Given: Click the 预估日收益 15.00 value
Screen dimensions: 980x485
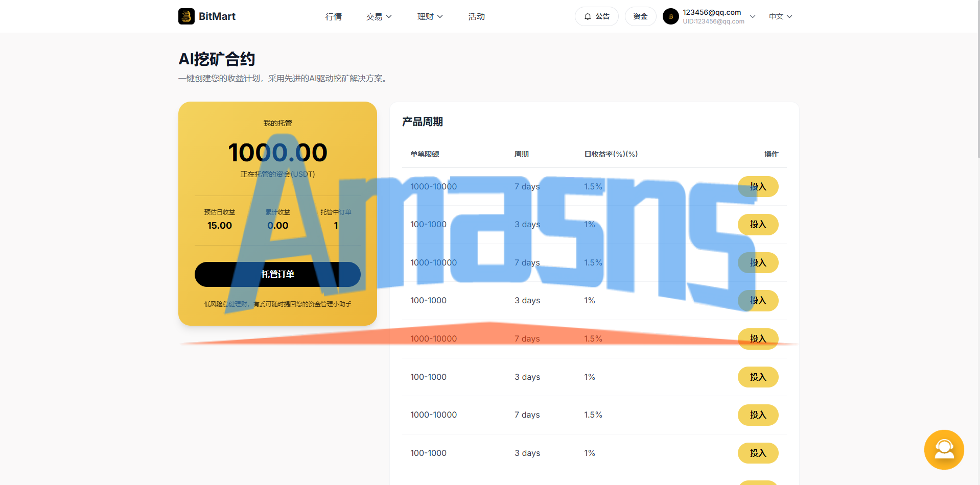Looking at the screenshot, I should (x=220, y=225).
